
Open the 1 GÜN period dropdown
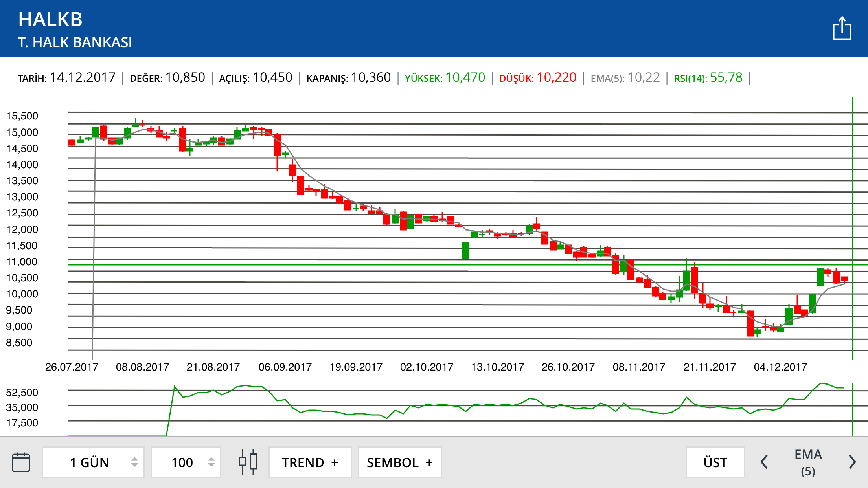[x=93, y=462]
